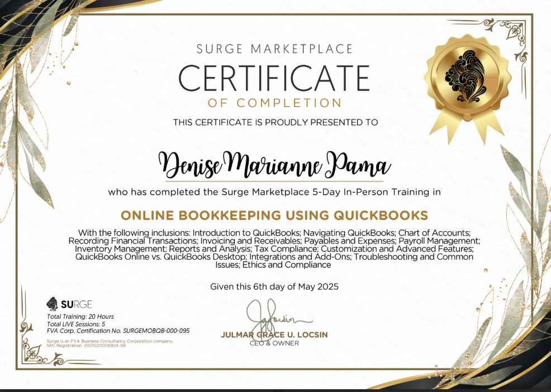
Task: Click 'Total Training: 20 Hours'
Action: pos(80,317)
